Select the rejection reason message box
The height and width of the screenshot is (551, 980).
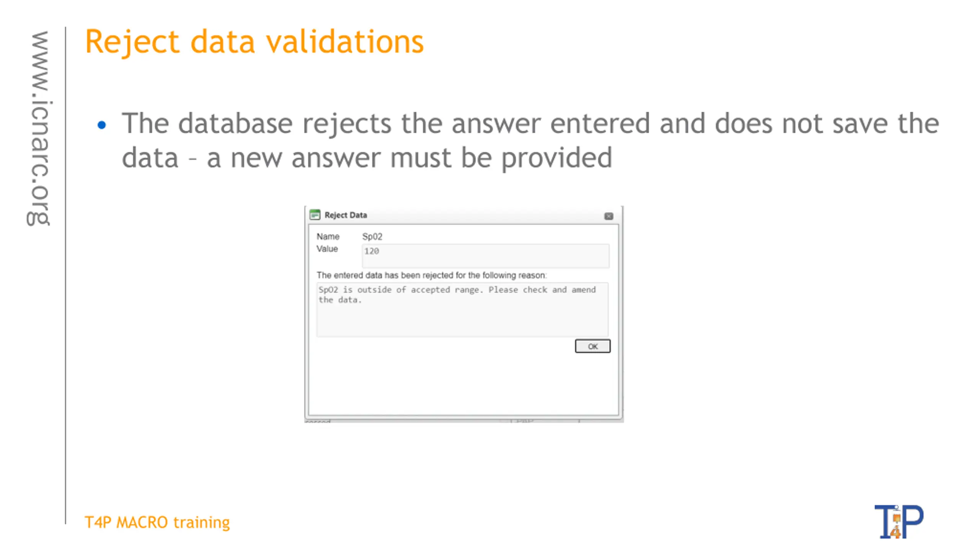click(462, 310)
